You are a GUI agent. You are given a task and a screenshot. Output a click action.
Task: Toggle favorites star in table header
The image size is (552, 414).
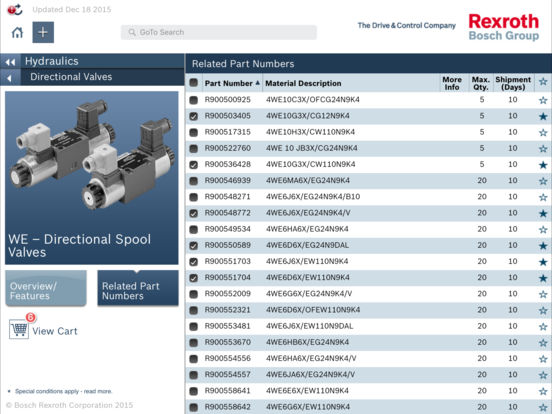543,82
